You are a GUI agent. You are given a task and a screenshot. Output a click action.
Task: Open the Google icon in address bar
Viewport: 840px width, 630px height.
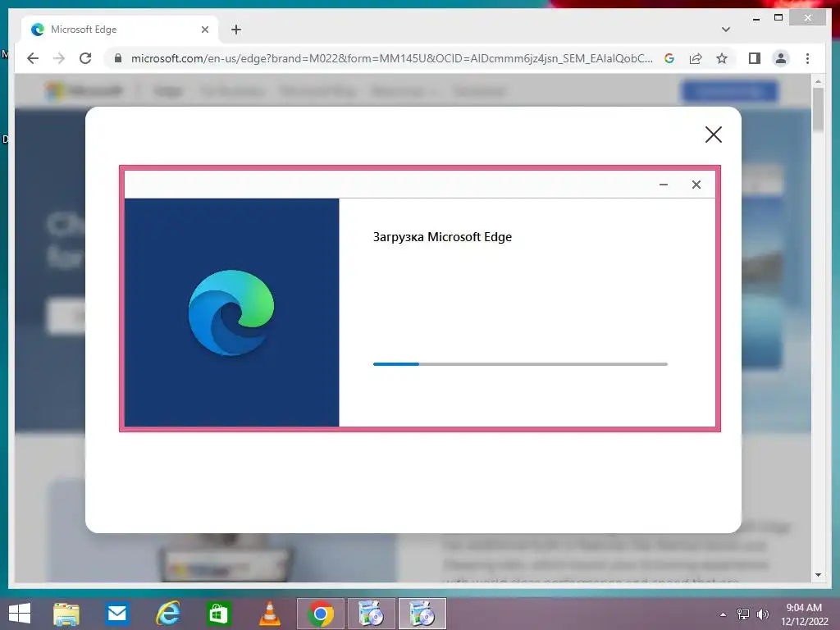(669, 58)
